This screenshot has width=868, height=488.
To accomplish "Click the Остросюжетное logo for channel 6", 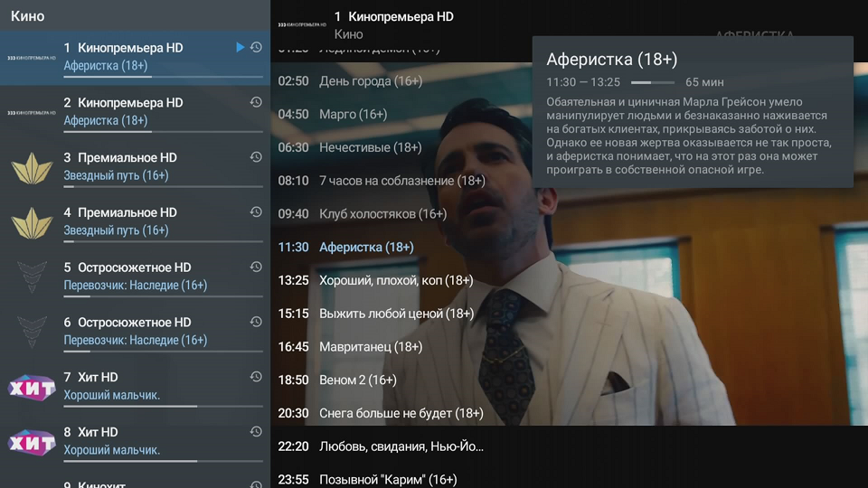I will click(x=32, y=332).
